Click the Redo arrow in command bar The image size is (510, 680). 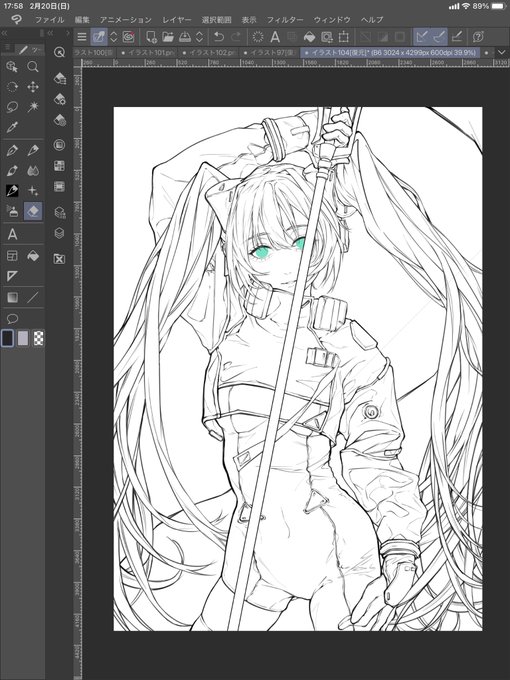(235, 37)
